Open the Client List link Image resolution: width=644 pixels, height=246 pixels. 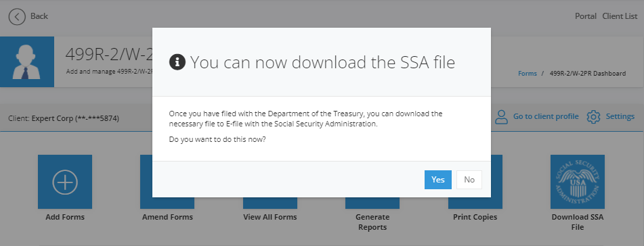tap(620, 16)
